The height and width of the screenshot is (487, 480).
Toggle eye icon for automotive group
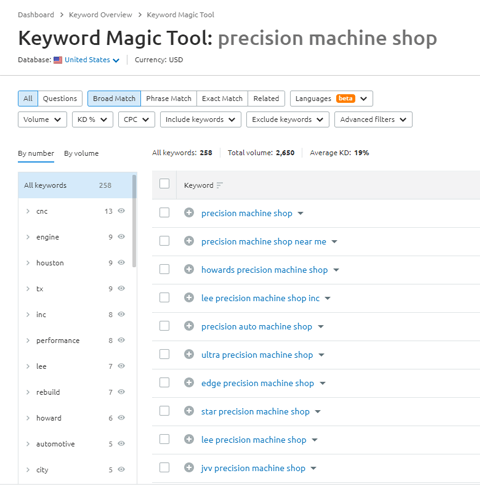click(x=121, y=443)
